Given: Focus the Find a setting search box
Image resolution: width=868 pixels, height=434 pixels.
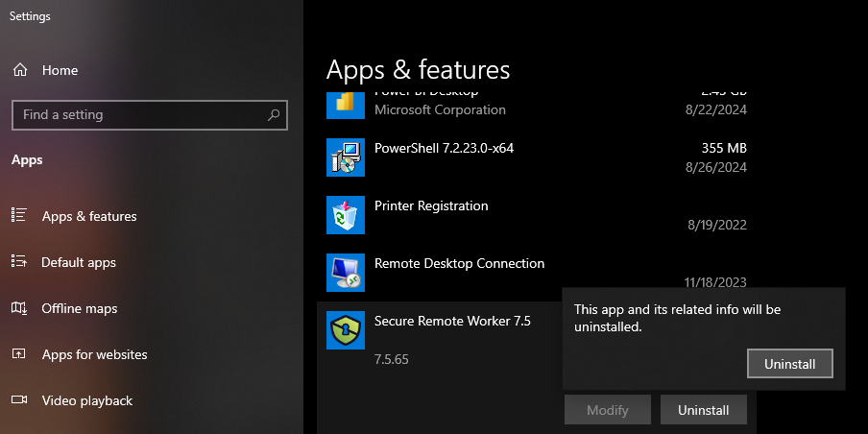Looking at the screenshot, I should (150, 115).
